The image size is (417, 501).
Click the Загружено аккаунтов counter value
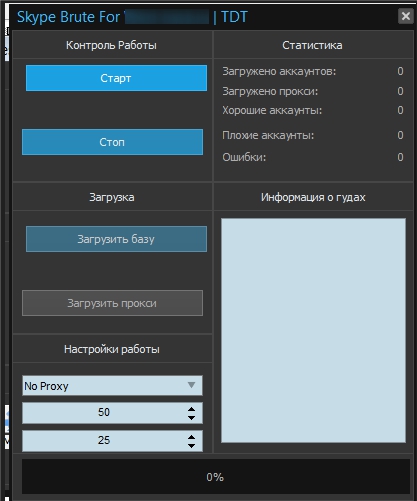pos(400,71)
